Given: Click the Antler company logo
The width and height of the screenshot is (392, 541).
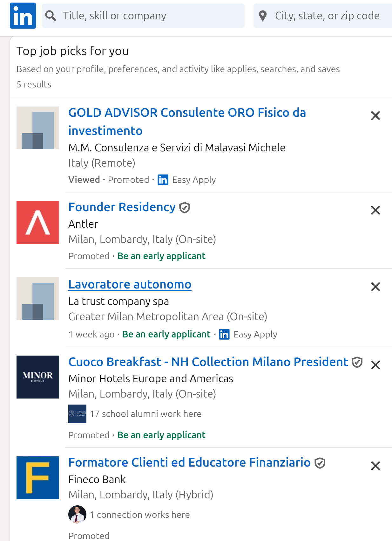Looking at the screenshot, I should [x=38, y=222].
